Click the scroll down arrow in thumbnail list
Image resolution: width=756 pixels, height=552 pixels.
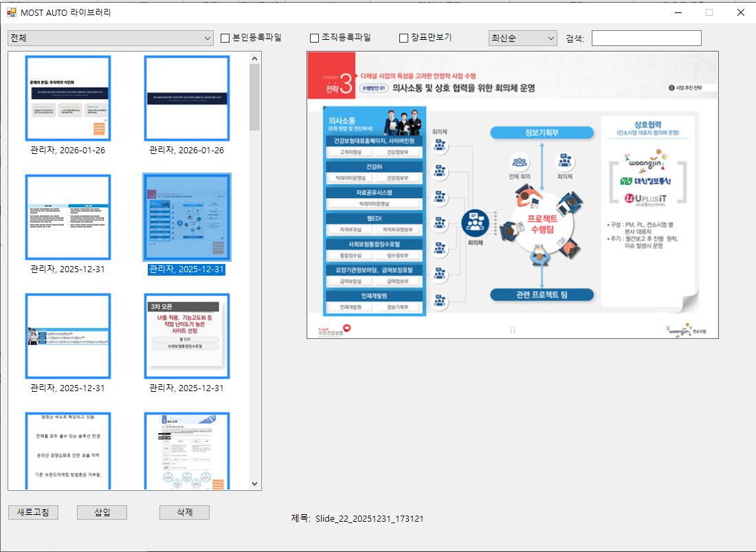tap(254, 484)
